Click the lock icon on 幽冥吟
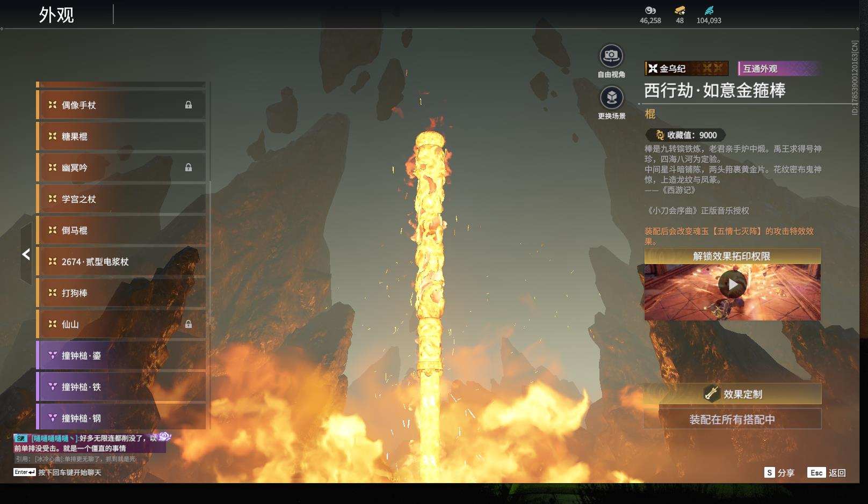The width and height of the screenshot is (868, 504). coord(189,167)
